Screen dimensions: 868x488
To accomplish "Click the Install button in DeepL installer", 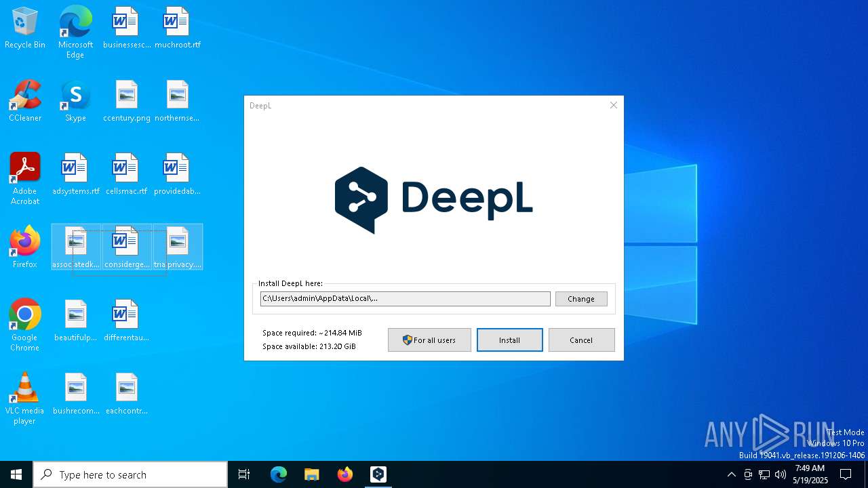I will (509, 340).
